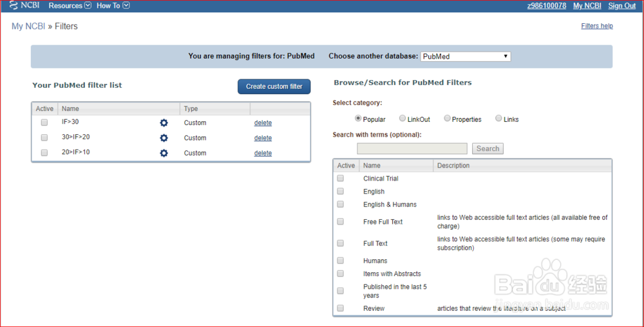Click the gear icon for IF>30 filter

tap(164, 123)
